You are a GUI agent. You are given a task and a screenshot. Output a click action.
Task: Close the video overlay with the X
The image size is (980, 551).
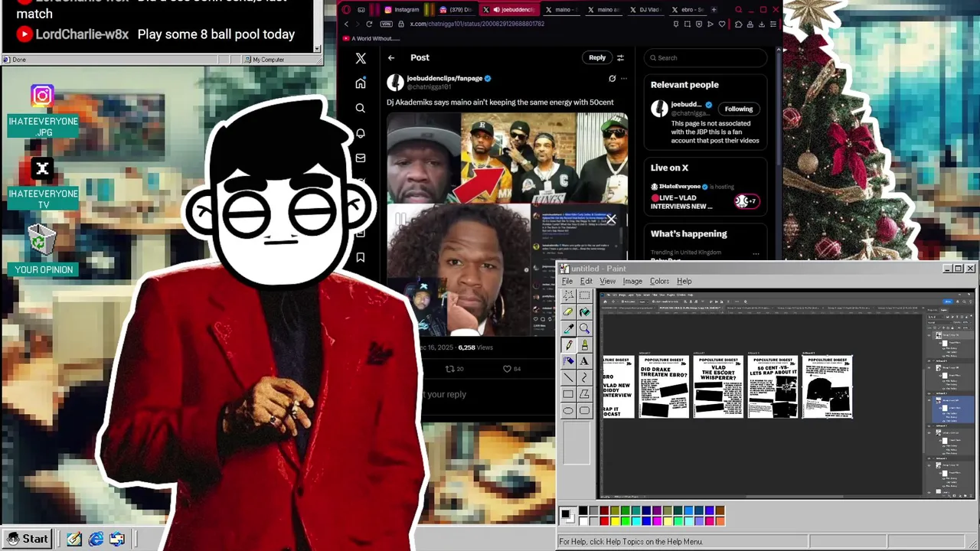(x=611, y=220)
